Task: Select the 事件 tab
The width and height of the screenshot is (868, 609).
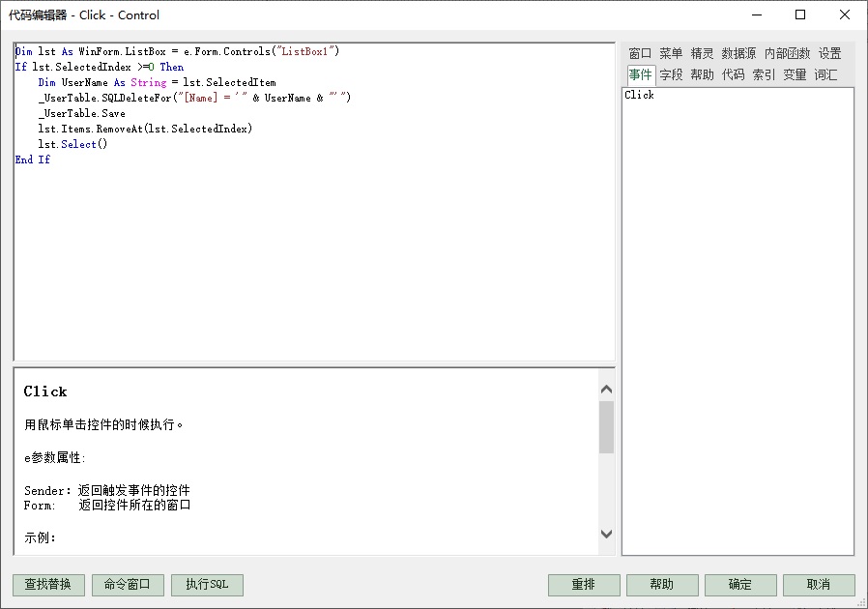Action: (641, 74)
